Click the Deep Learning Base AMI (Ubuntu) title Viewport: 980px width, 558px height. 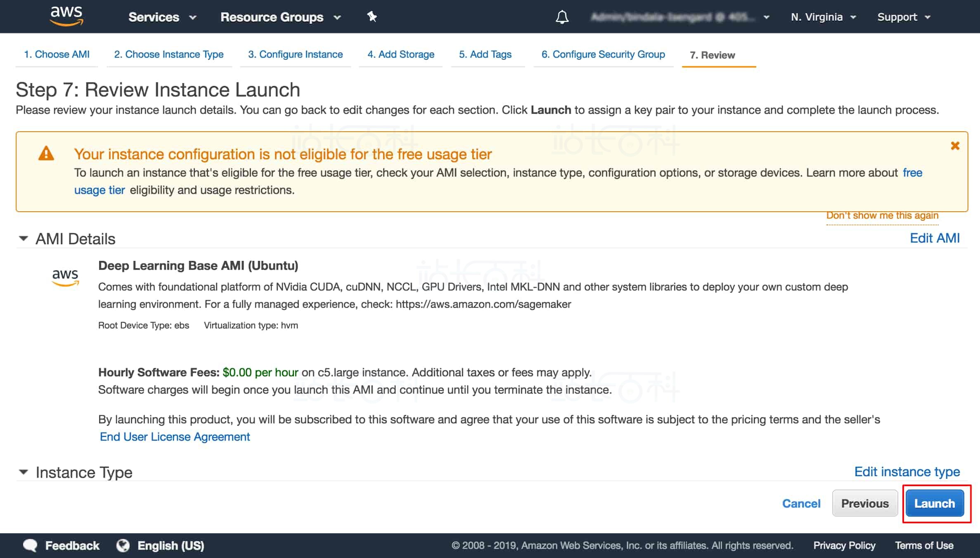pos(198,265)
